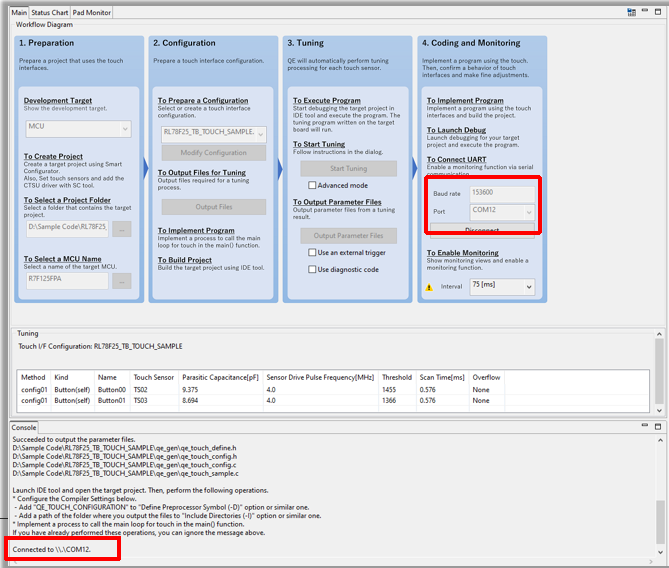Click the To Enable Monitoring link

(463, 253)
